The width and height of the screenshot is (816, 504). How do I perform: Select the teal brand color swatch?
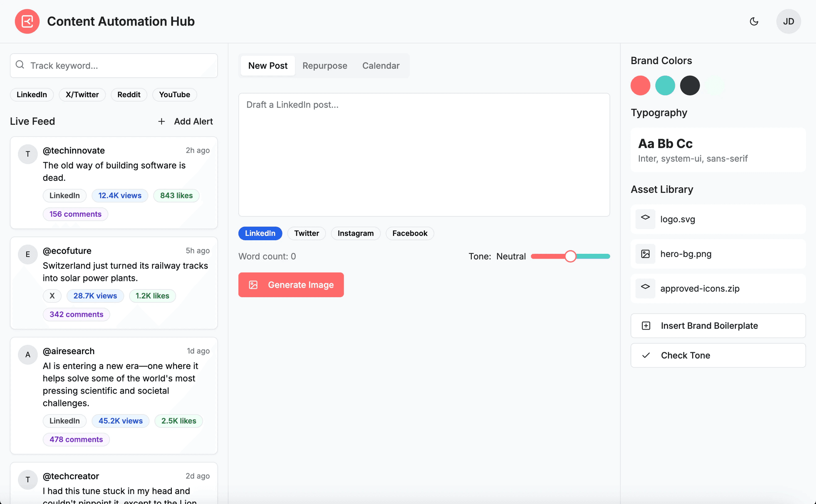pyautogui.click(x=665, y=86)
